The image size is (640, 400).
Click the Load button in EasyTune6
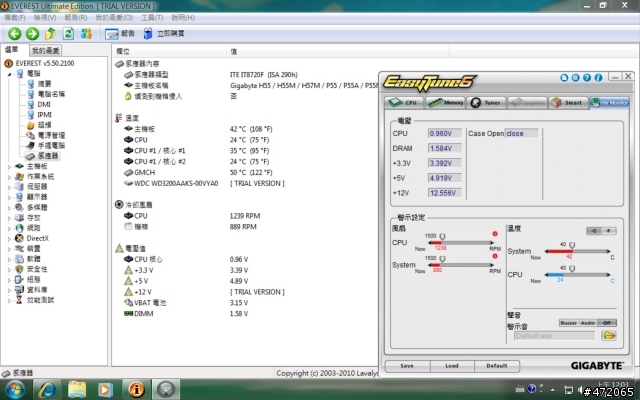pos(452,366)
